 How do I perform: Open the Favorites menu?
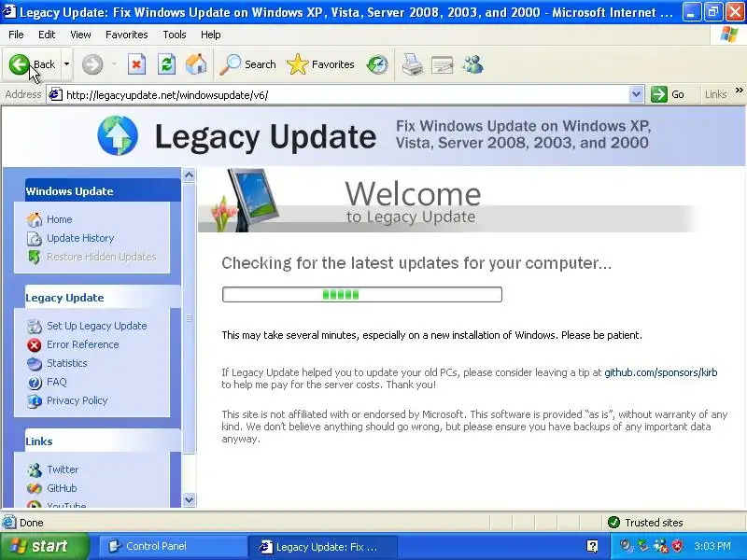(127, 35)
